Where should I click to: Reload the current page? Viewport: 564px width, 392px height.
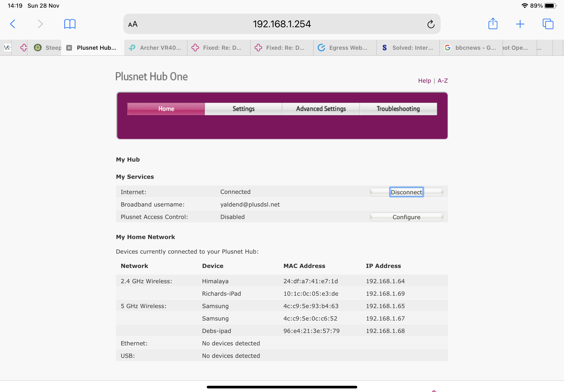point(431,24)
